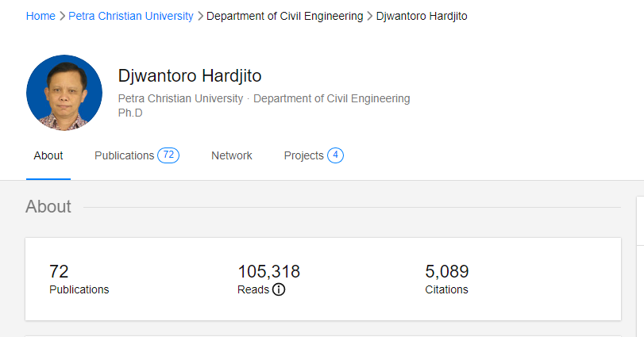The image size is (644, 337).
Task: Click chevron following Petra Christian University breadcrumb
Action: 200,16
